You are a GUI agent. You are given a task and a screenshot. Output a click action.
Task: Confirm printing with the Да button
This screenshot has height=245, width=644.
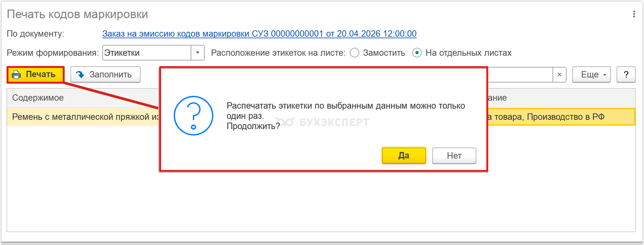point(404,156)
